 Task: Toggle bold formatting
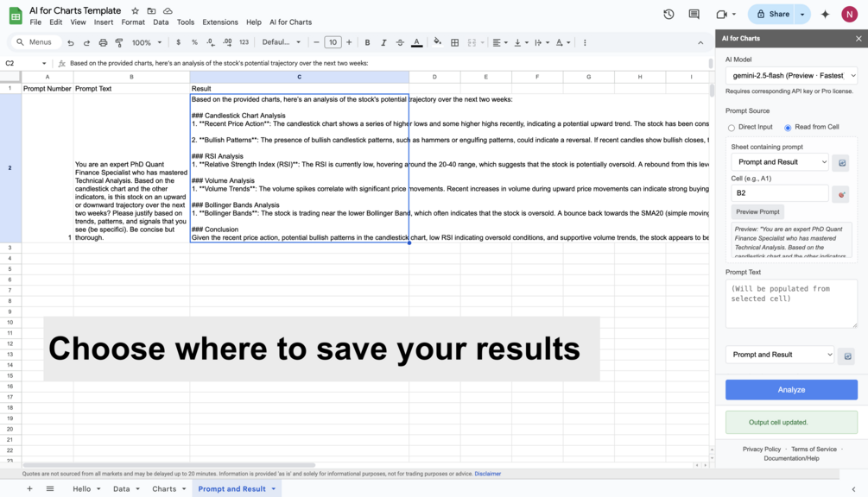tap(367, 42)
